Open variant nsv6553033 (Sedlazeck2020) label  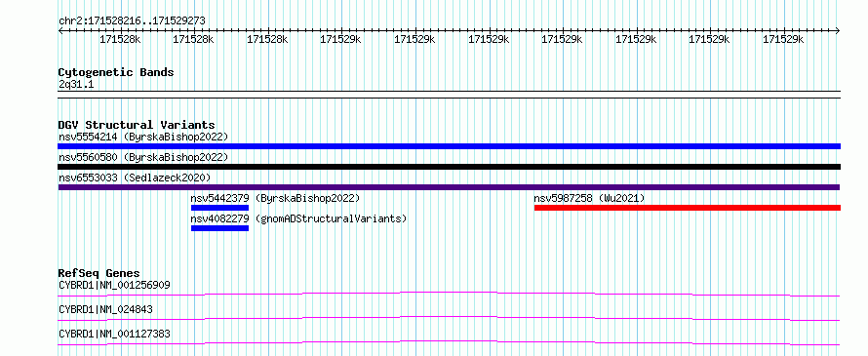(x=135, y=178)
